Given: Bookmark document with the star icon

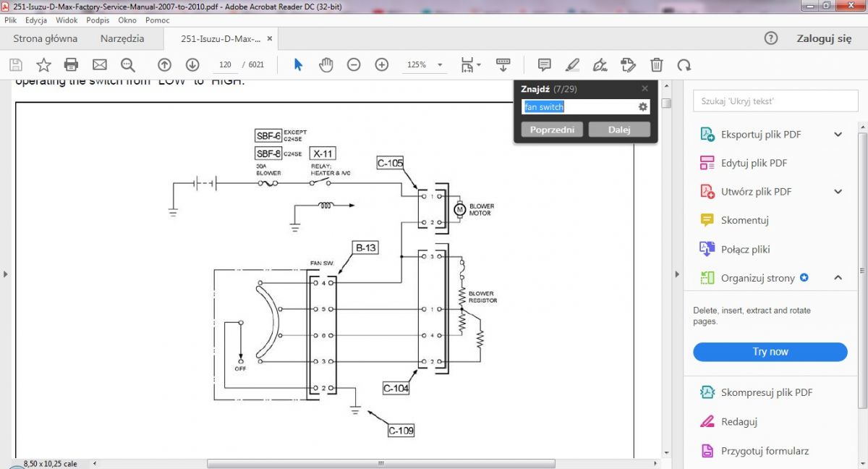Looking at the screenshot, I should [x=43, y=65].
